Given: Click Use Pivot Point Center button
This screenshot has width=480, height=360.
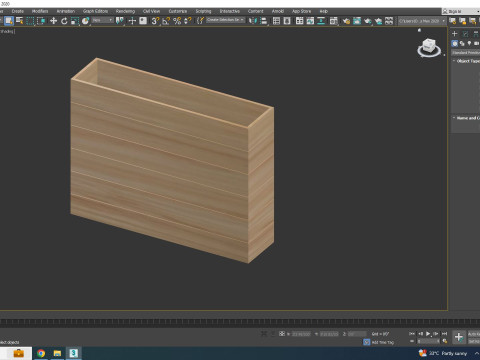Looking at the screenshot, I should [119, 21].
